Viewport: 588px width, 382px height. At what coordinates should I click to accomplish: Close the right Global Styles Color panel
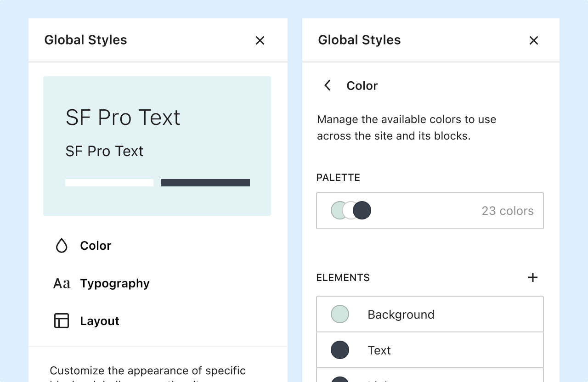pyautogui.click(x=534, y=40)
